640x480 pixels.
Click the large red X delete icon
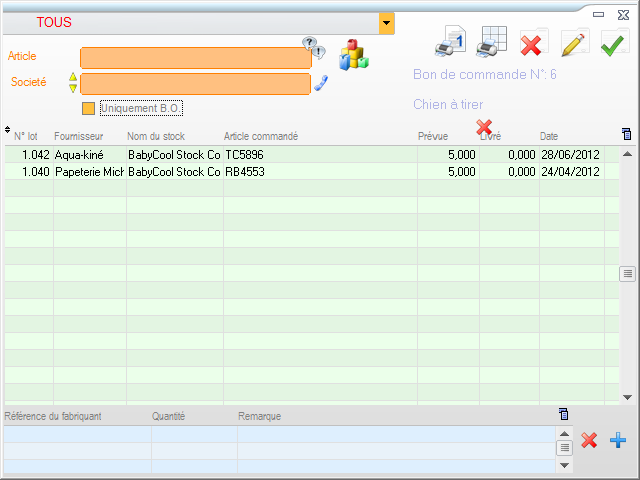532,44
